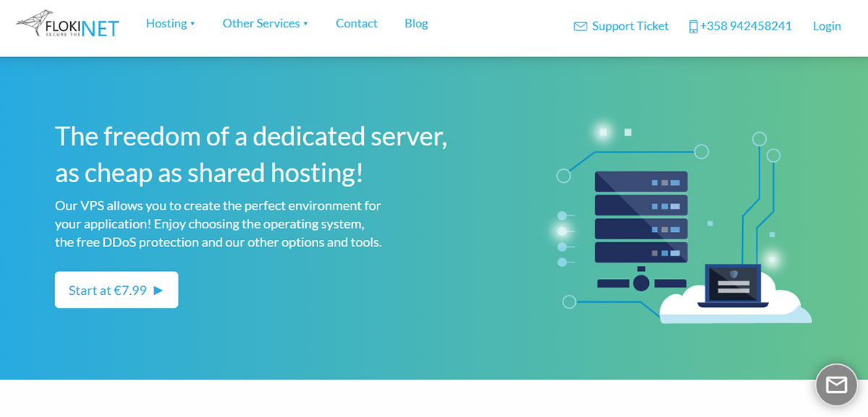Open the Support Ticket link
The height and width of the screenshot is (417, 868).
[630, 26]
